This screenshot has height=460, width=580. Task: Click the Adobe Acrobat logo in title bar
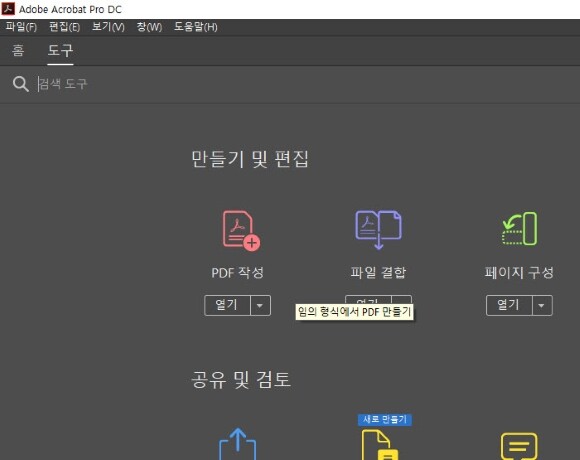(8, 9)
